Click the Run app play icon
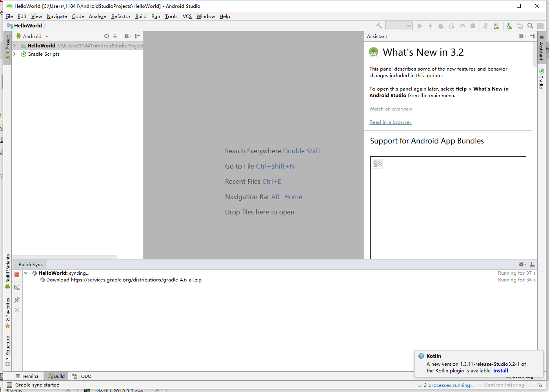Image resolution: width=549 pixels, height=392 pixels. 420,26
